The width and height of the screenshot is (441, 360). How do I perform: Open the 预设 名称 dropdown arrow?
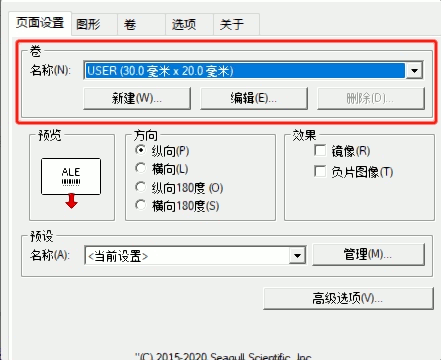click(x=297, y=256)
